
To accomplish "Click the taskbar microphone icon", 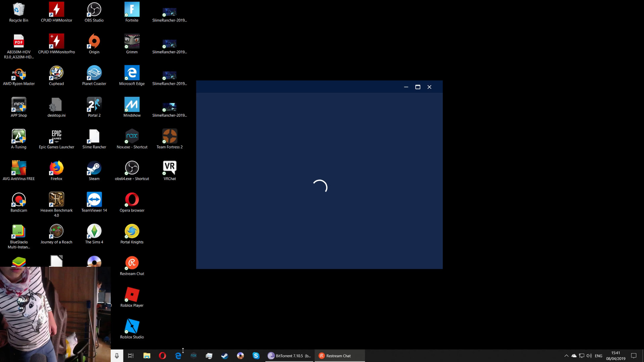I will [117, 356].
